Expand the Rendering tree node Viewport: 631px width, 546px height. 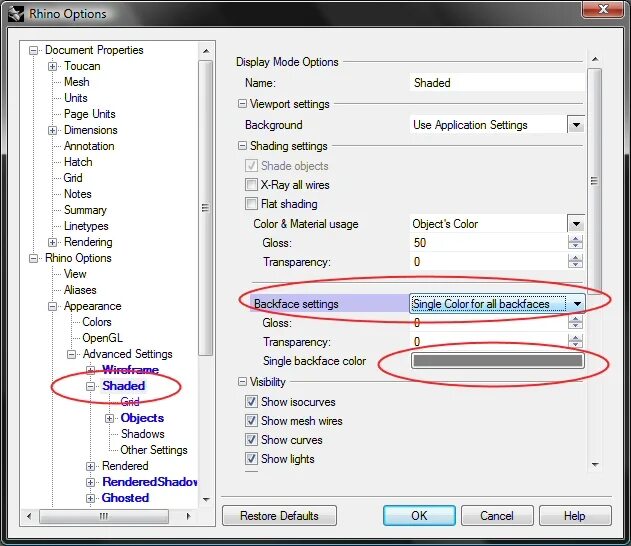pyautogui.click(x=52, y=242)
